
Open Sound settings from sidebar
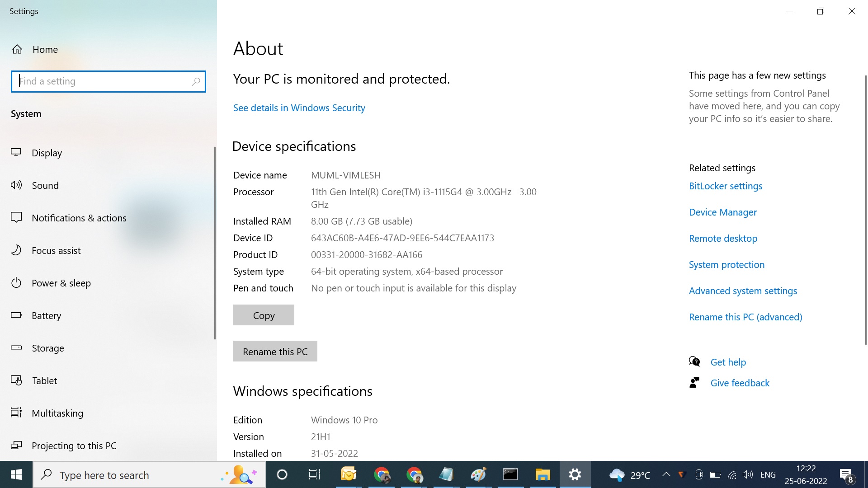click(x=45, y=186)
